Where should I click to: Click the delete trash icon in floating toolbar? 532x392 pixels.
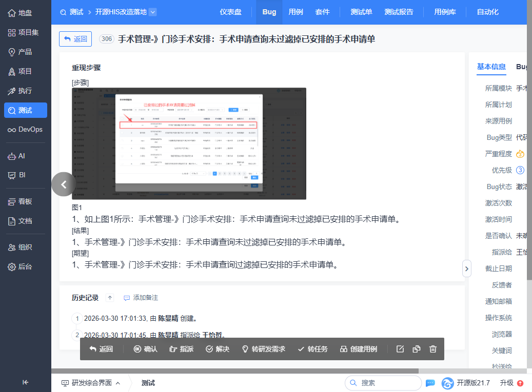coord(433,349)
